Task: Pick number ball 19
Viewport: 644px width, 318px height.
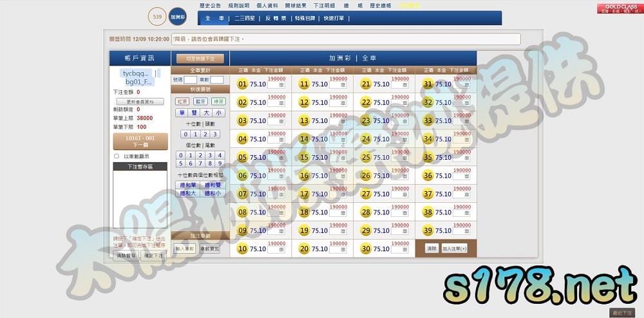Action: point(304,231)
